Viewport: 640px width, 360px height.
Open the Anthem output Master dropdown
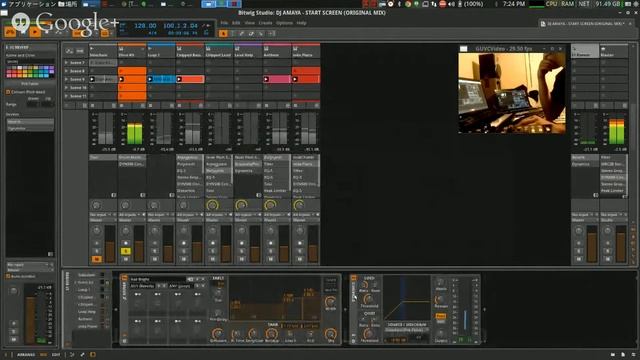coord(277,220)
